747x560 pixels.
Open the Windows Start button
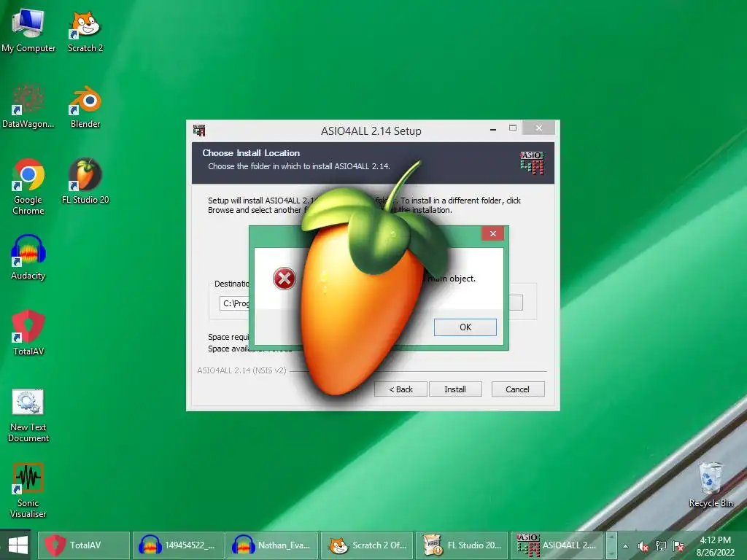coord(18,545)
